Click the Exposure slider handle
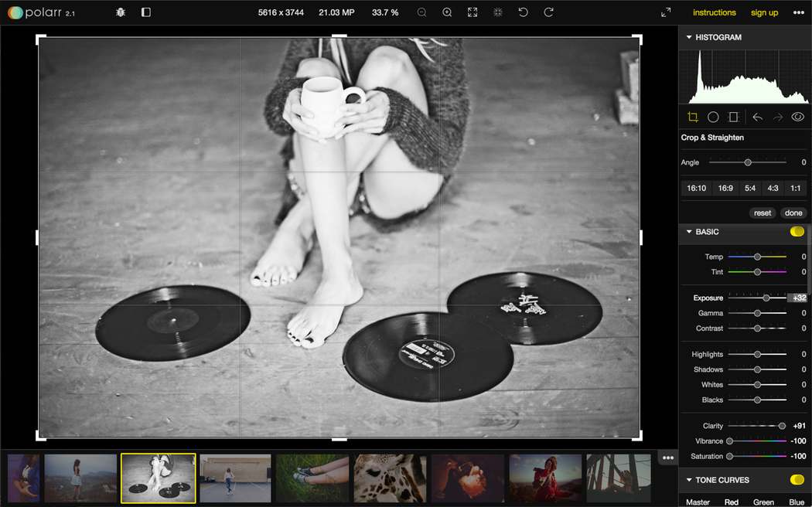This screenshot has width=812, height=507. (x=766, y=298)
